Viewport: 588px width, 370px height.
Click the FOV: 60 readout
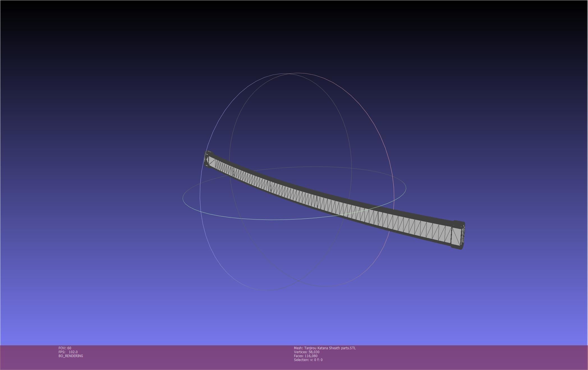pyautogui.click(x=65, y=348)
